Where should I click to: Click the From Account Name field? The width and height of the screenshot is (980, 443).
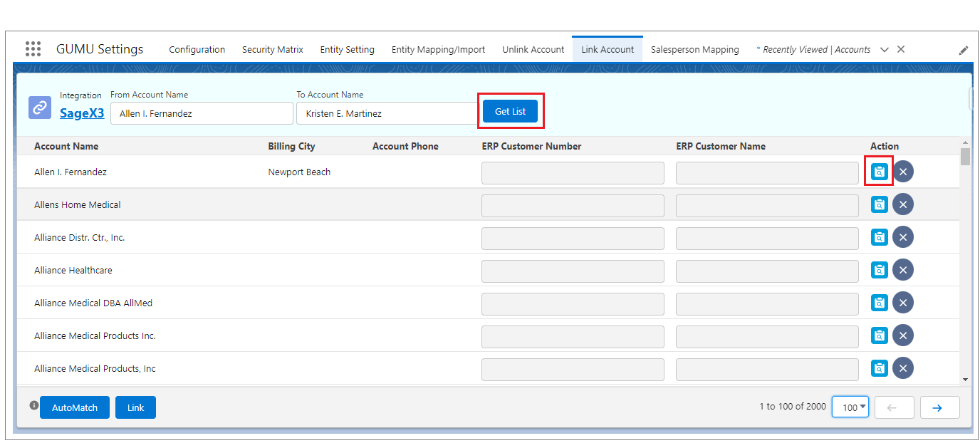pos(202,113)
